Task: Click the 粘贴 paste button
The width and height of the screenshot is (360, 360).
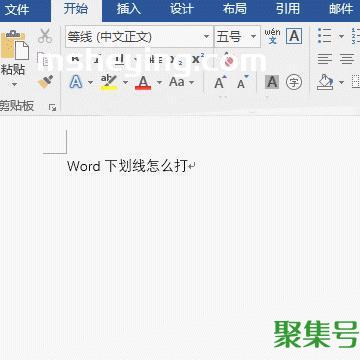Action: pyautogui.click(x=14, y=59)
